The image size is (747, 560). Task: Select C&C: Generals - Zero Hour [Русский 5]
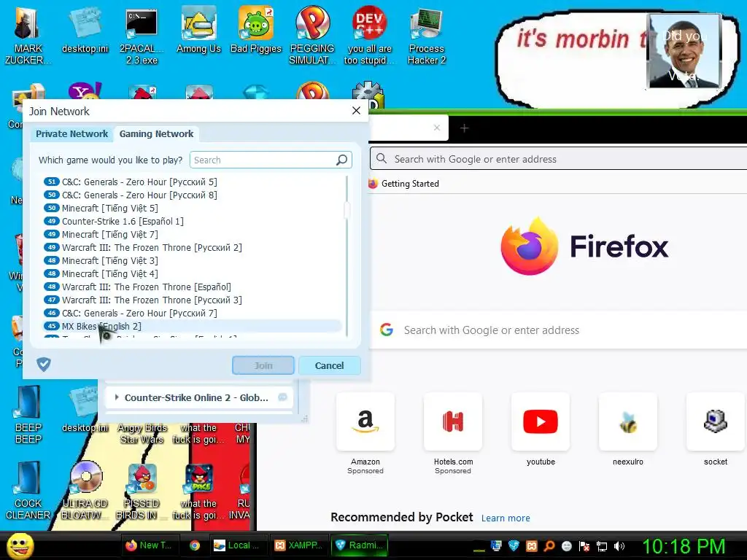[139, 182]
